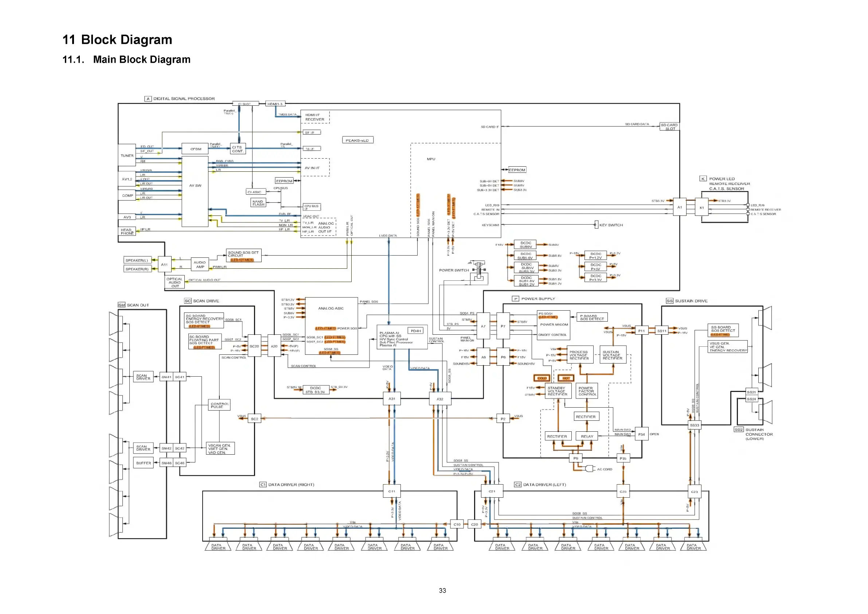Select the BUFFER block in scan out

pos(143,463)
